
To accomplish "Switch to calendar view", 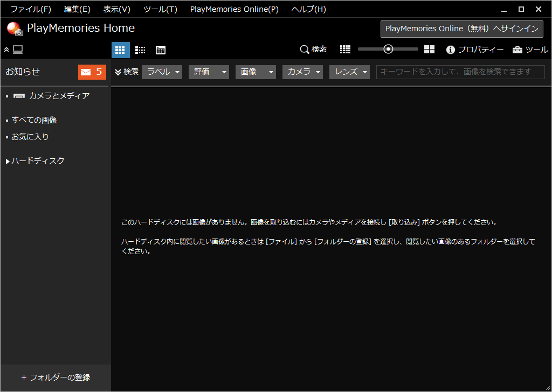I will click(161, 50).
